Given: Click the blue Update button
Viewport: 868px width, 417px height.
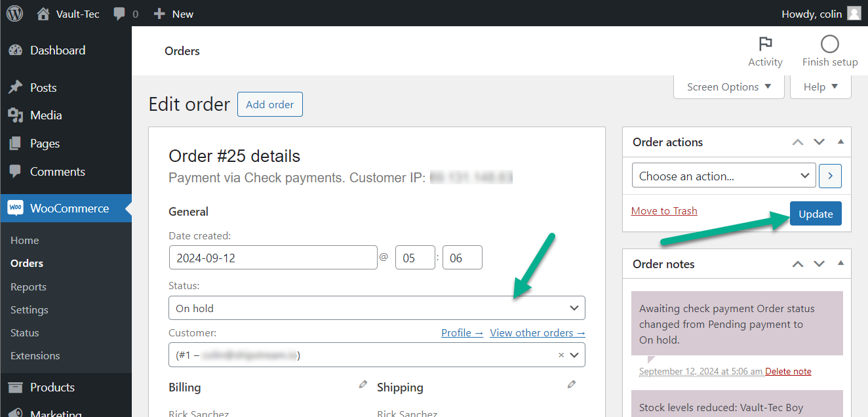Looking at the screenshot, I should [816, 214].
